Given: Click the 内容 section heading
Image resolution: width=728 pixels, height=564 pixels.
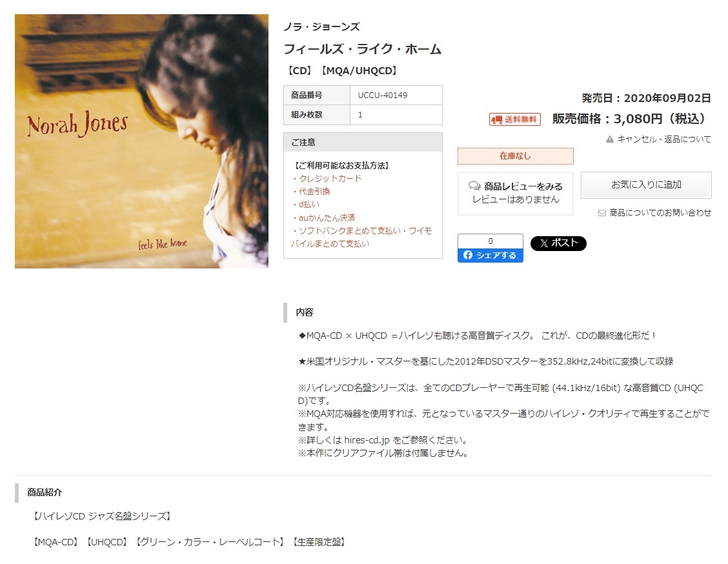Looking at the screenshot, I should (x=305, y=312).
